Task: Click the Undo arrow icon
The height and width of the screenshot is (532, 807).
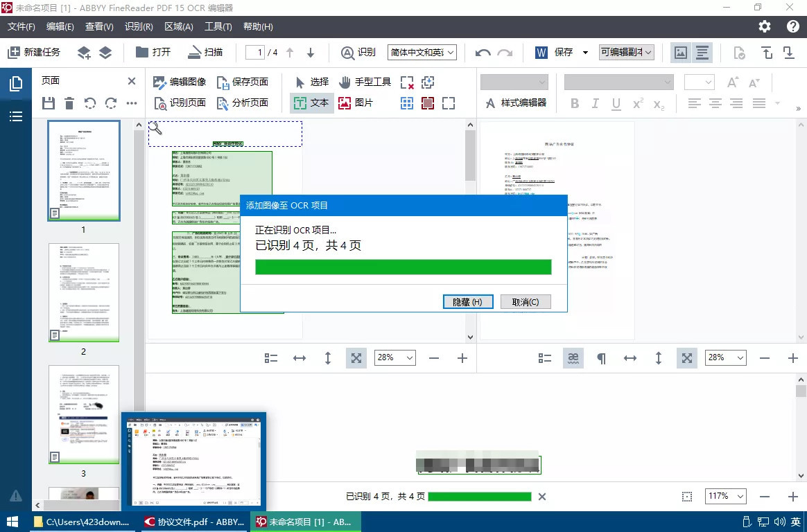Action: [483, 53]
